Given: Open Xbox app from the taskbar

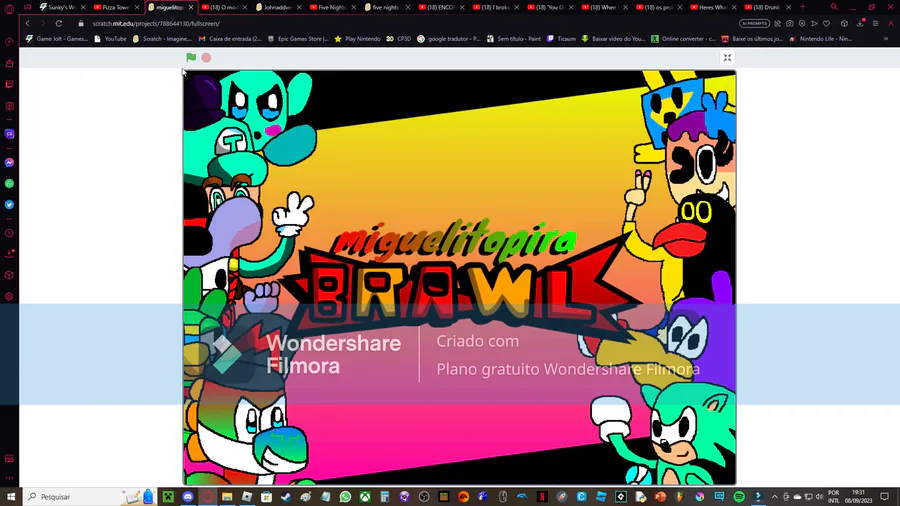Looking at the screenshot, I should (x=364, y=496).
